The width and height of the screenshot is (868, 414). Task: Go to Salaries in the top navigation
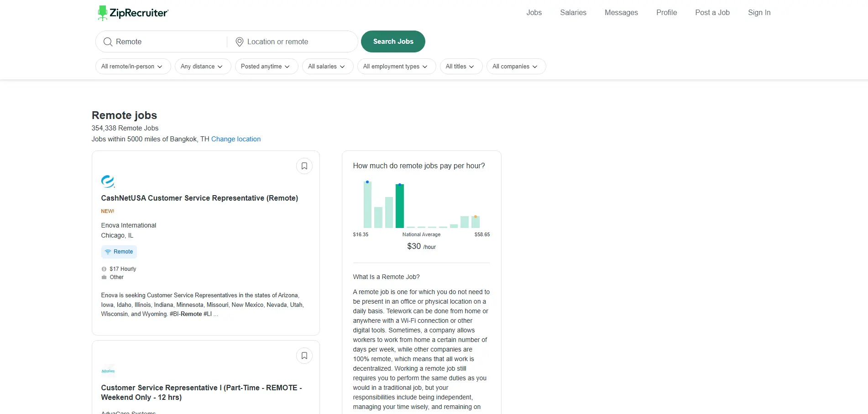coord(573,13)
